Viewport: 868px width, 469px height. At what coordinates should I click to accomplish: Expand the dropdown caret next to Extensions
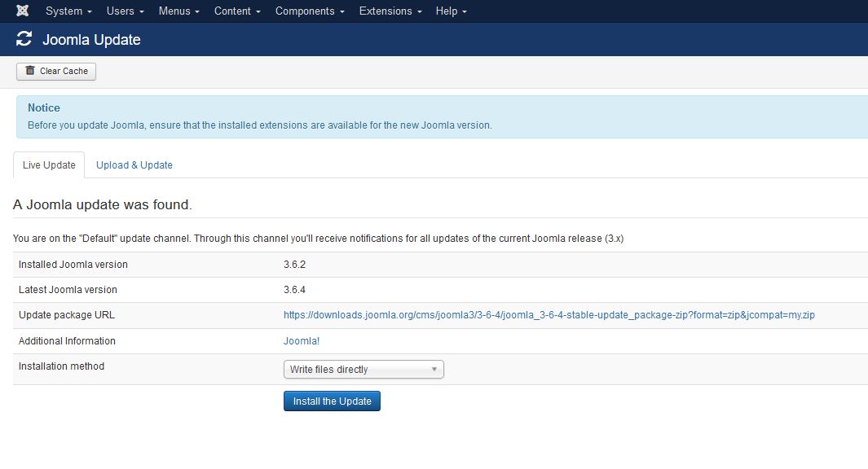[x=419, y=11]
